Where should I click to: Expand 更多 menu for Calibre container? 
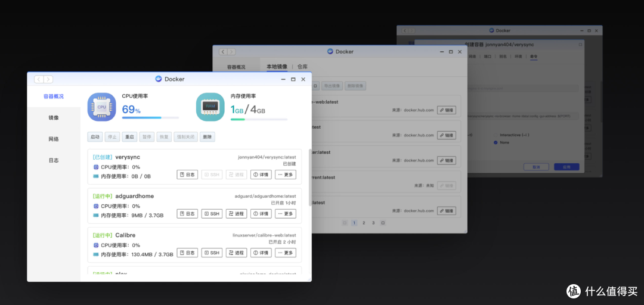[x=286, y=253]
